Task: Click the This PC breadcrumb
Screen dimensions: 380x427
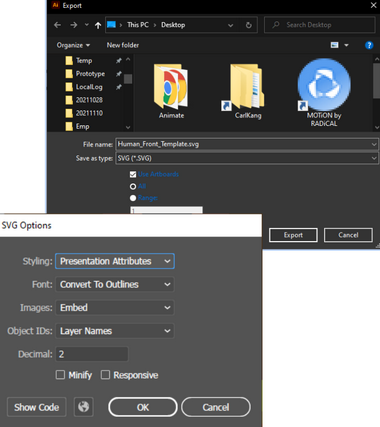Action: click(138, 25)
